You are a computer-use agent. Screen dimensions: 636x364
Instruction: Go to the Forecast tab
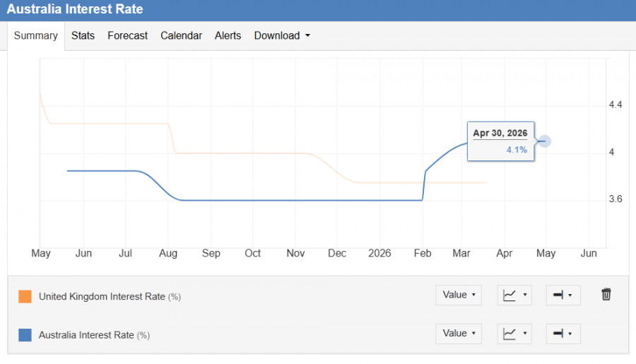tap(127, 35)
